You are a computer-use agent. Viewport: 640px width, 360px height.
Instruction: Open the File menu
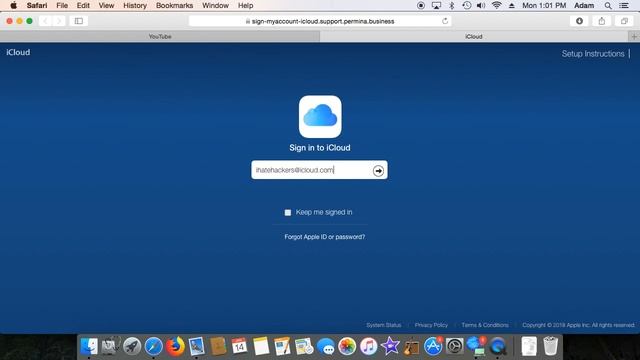pos(62,5)
